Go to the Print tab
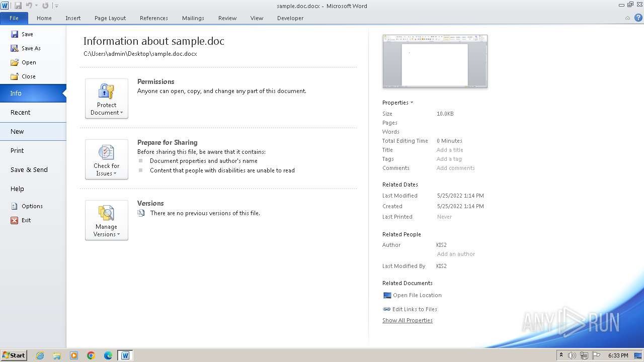Screen dimensions: 644x362 pyautogui.click(x=33, y=151)
